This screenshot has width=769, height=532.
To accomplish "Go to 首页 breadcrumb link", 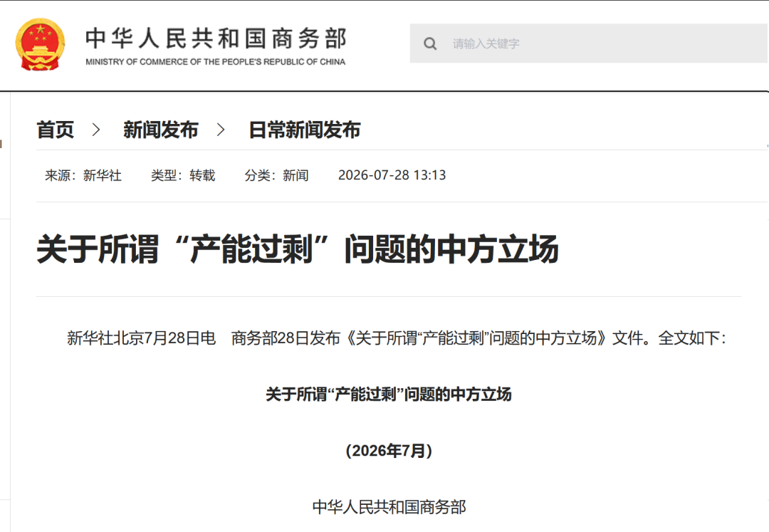I will pyautogui.click(x=56, y=130).
